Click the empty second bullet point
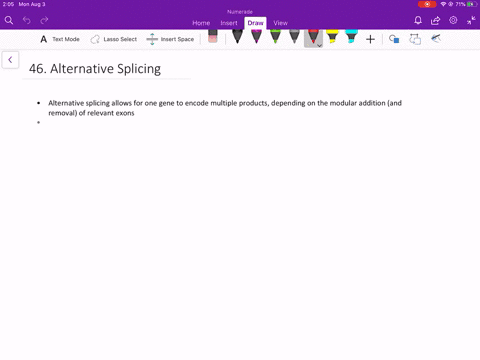Image resolution: width=480 pixels, height=360 pixels. point(39,123)
